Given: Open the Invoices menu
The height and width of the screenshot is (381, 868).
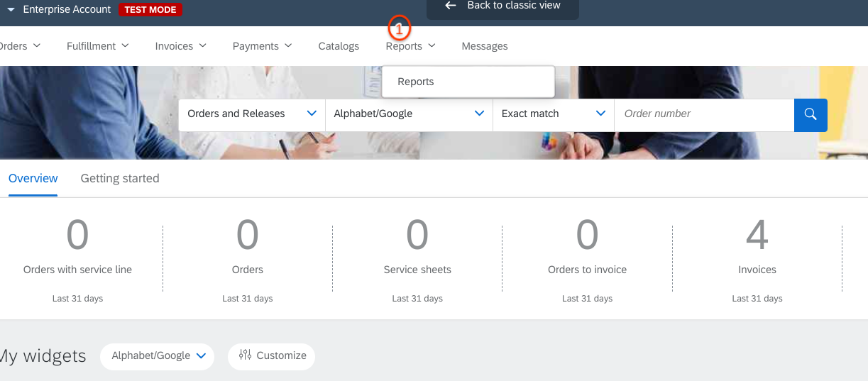Looking at the screenshot, I should click(x=181, y=46).
